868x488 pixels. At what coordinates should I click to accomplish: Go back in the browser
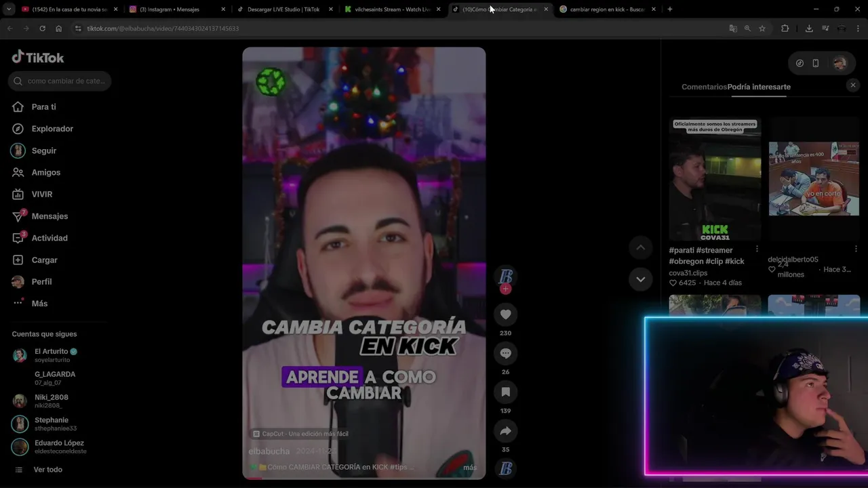(9, 28)
